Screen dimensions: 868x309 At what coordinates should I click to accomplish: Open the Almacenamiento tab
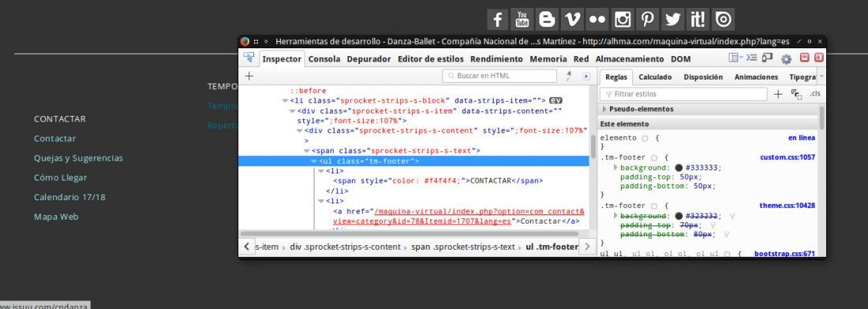[x=630, y=58]
